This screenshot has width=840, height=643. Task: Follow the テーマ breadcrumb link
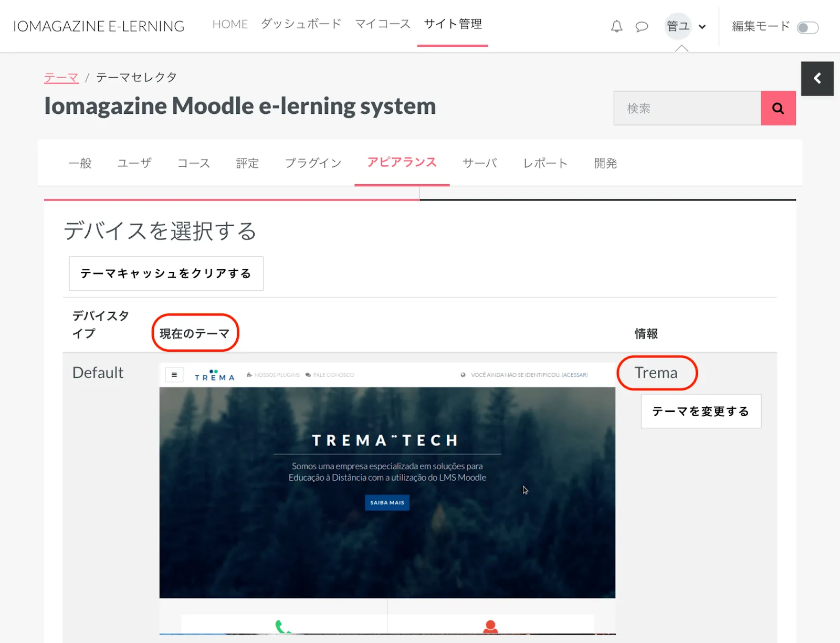click(61, 78)
